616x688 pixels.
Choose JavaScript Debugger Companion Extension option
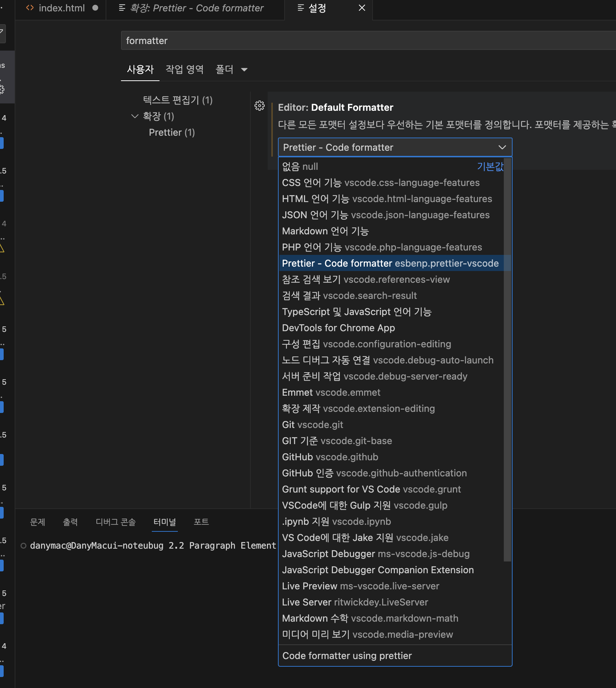[x=391, y=570]
